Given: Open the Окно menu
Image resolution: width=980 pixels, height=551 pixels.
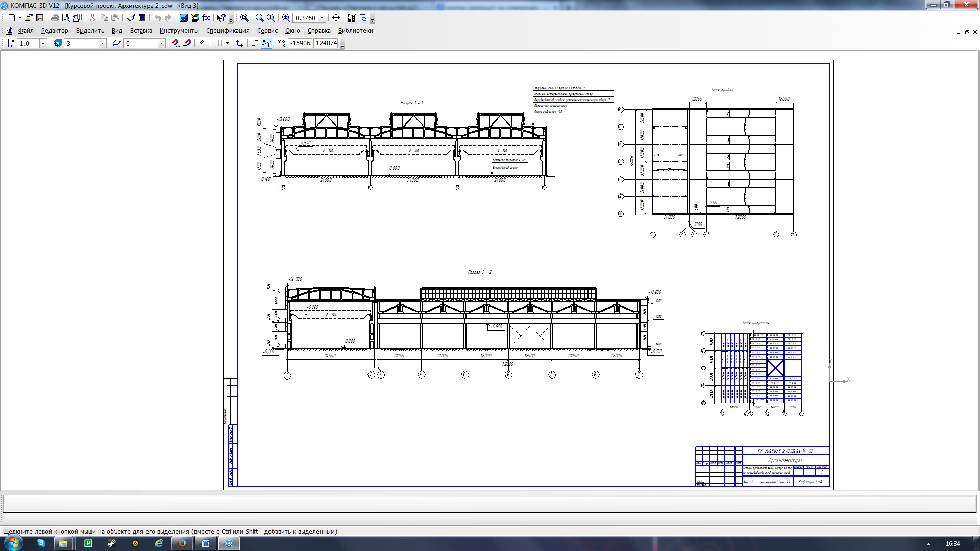Looking at the screenshot, I should click(x=292, y=31).
